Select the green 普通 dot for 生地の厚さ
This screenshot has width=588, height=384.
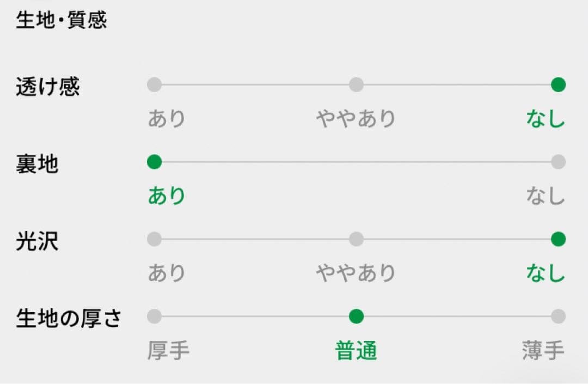356,316
